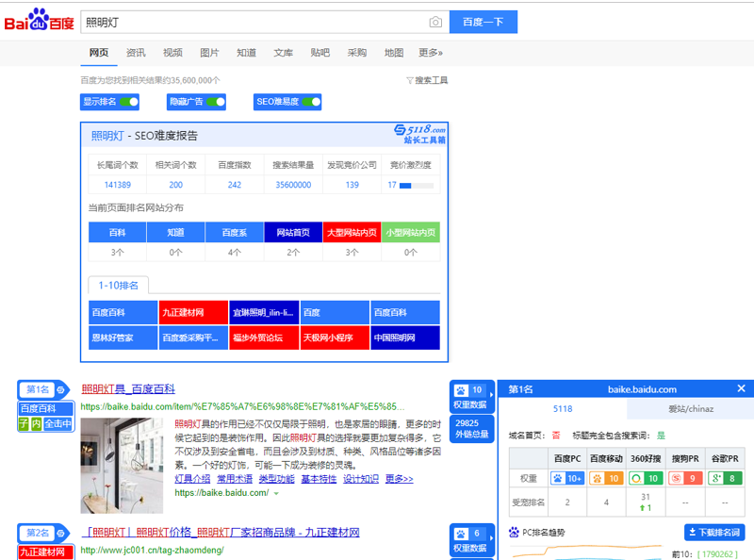Screen dimensions: 754x560
Task: Open 设计知识 sublink
Action: click(361, 479)
